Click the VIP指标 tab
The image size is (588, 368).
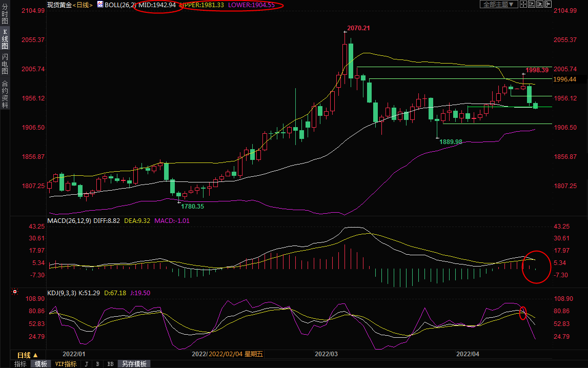[66, 364]
